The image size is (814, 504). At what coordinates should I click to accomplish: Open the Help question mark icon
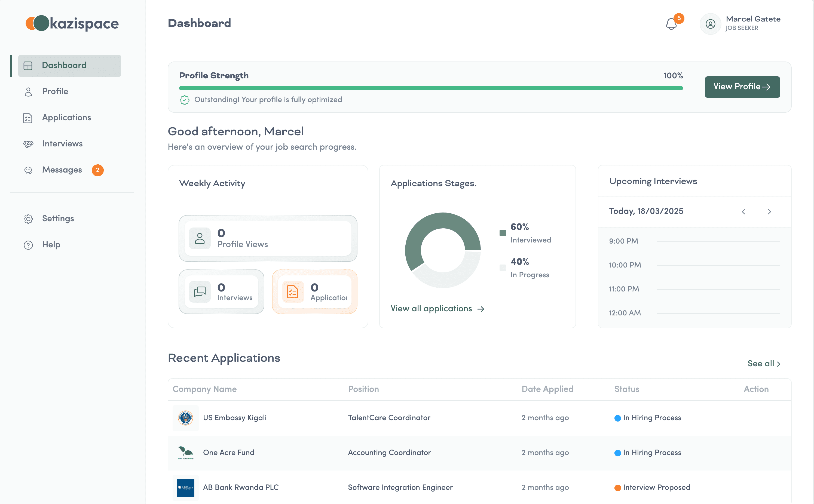point(28,245)
